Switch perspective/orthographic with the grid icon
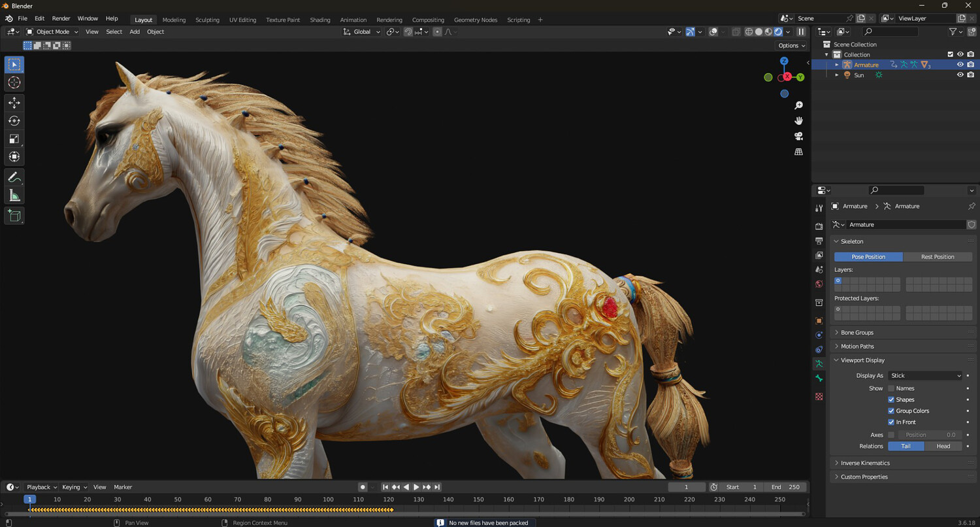 (x=798, y=152)
